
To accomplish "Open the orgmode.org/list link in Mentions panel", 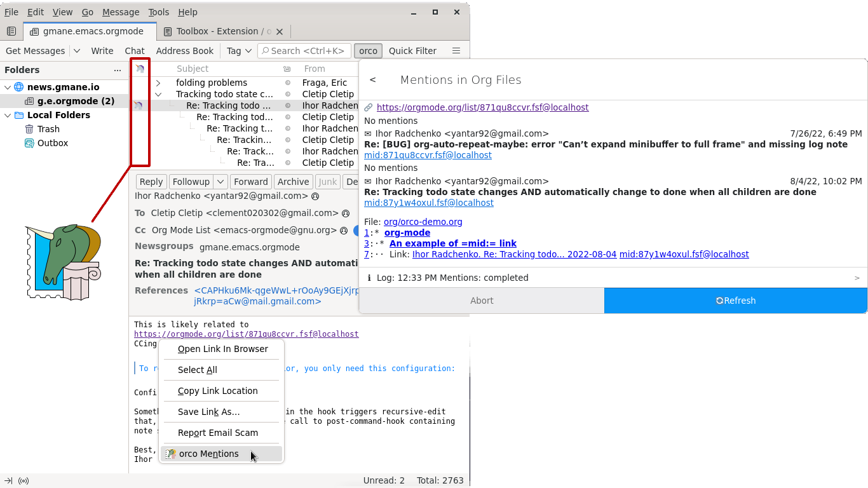I will (483, 107).
